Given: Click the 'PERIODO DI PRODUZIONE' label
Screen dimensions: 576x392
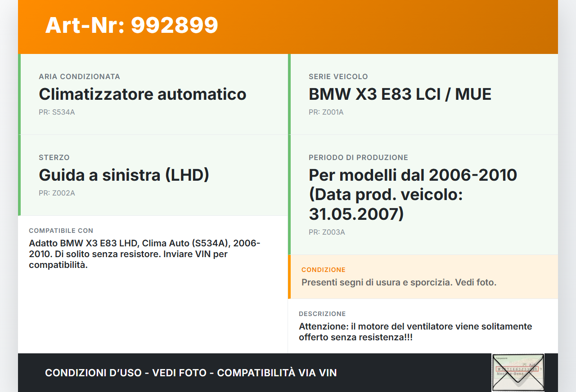Looking at the screenshot, I should tap(358, 158).
